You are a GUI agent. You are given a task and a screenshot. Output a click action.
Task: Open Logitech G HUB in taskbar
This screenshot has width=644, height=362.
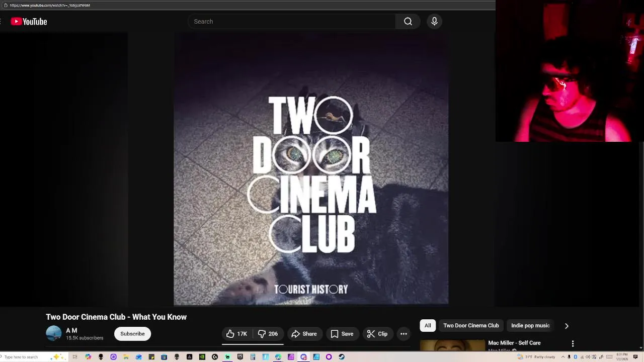click(x=215, y=357)
